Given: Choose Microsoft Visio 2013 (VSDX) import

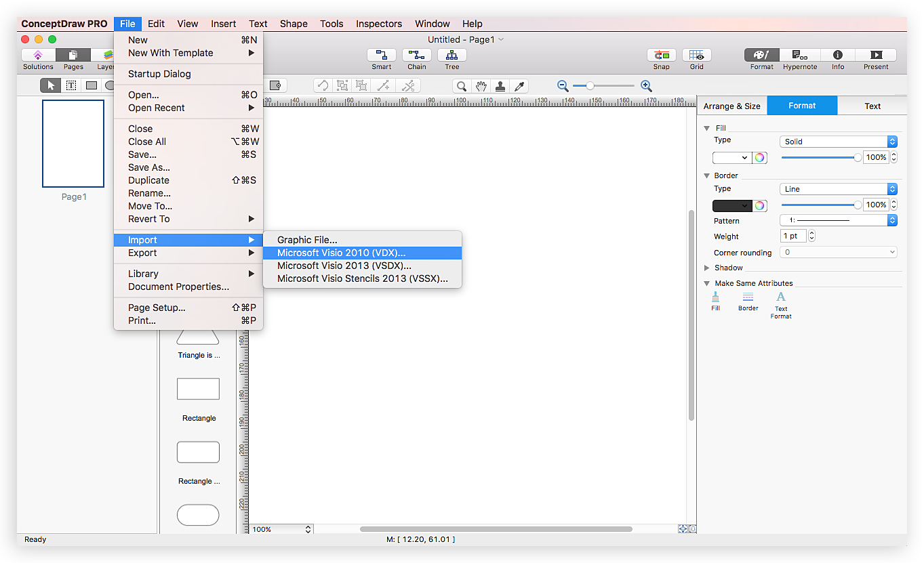Looking at the screenshot, I should coord(344,266).
